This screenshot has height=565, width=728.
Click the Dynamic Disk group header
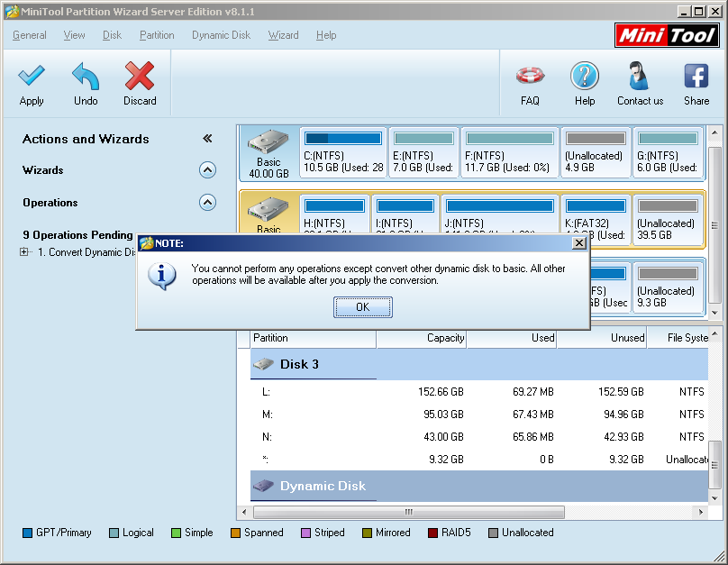(479, 486)
